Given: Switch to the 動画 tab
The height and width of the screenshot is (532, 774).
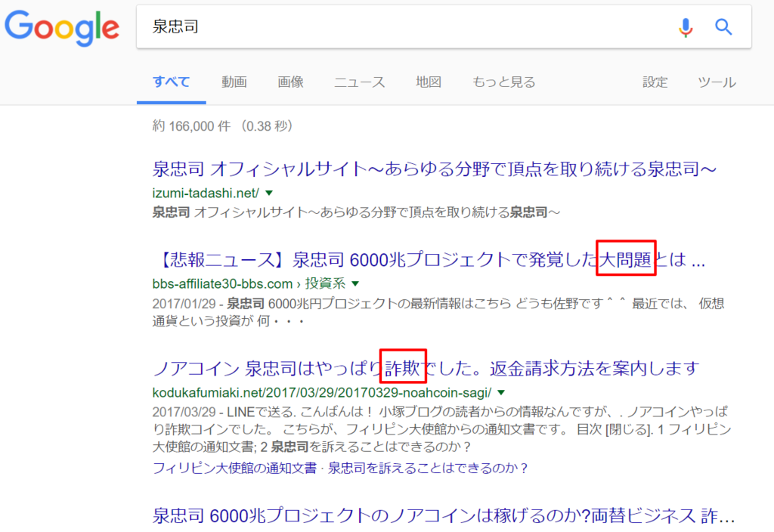Looking at the screenshot, I should pos(234,82).
